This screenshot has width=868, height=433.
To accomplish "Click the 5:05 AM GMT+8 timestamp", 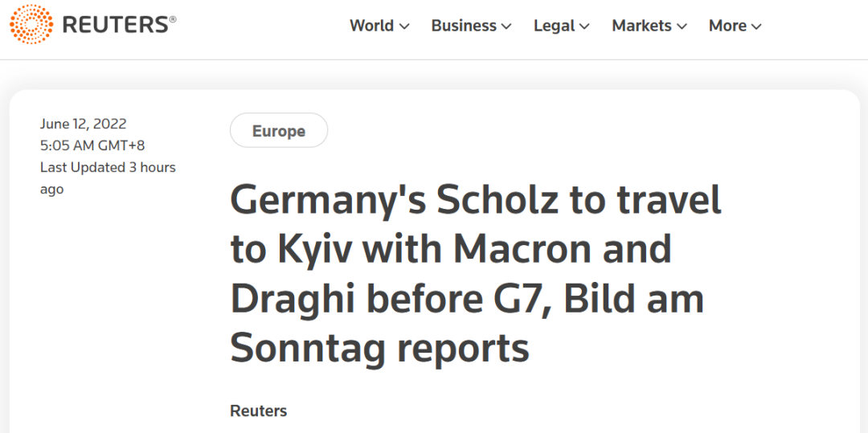I will [x=92, y=145].
